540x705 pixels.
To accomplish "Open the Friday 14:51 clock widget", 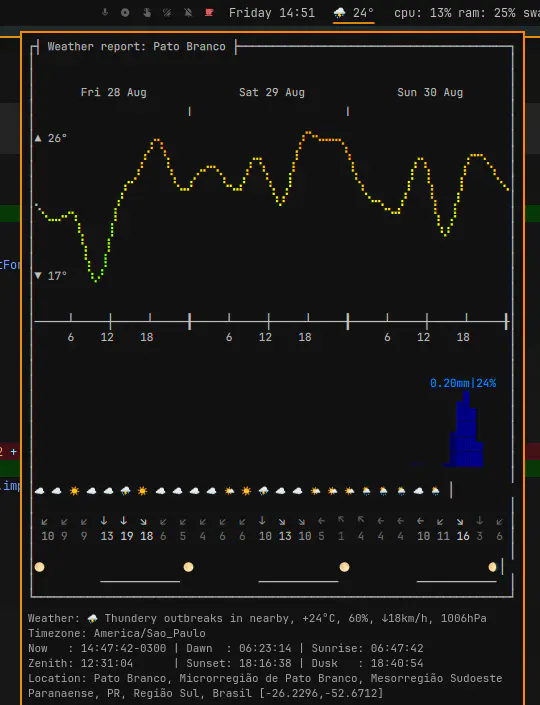I will pyautogui.click(x=272, y=13).
